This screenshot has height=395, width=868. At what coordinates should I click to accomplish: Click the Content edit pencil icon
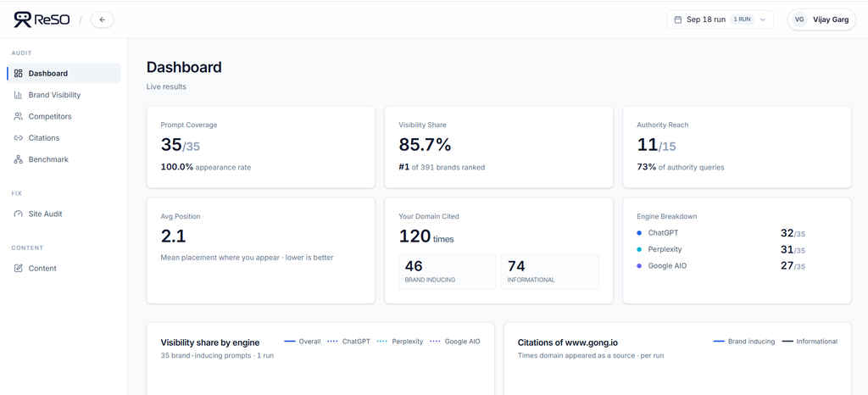tap(19, 269)
